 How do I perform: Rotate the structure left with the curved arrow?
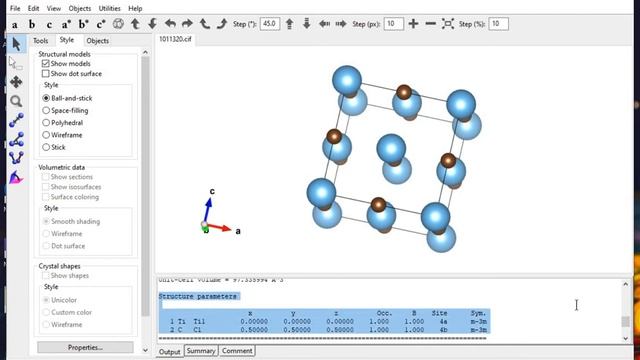[170, 24]
